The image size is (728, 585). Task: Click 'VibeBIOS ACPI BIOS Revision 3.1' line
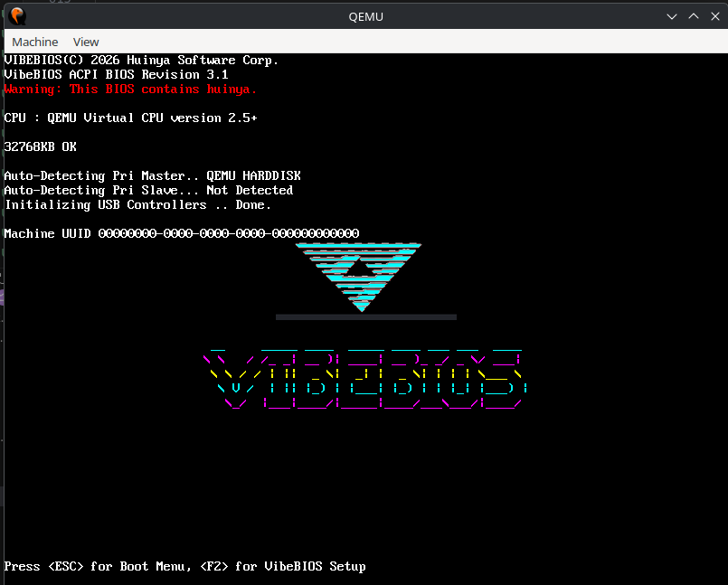point(116,74)
